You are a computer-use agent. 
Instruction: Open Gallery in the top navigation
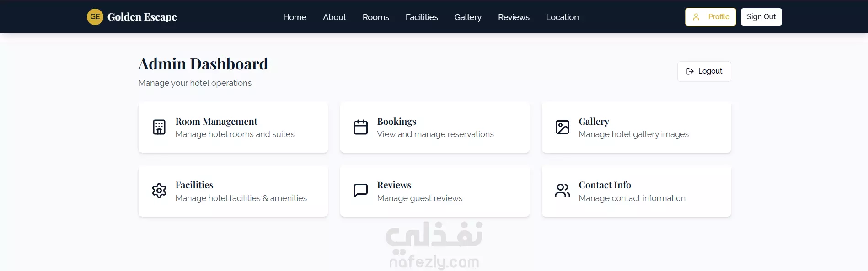tap(468, 17)
